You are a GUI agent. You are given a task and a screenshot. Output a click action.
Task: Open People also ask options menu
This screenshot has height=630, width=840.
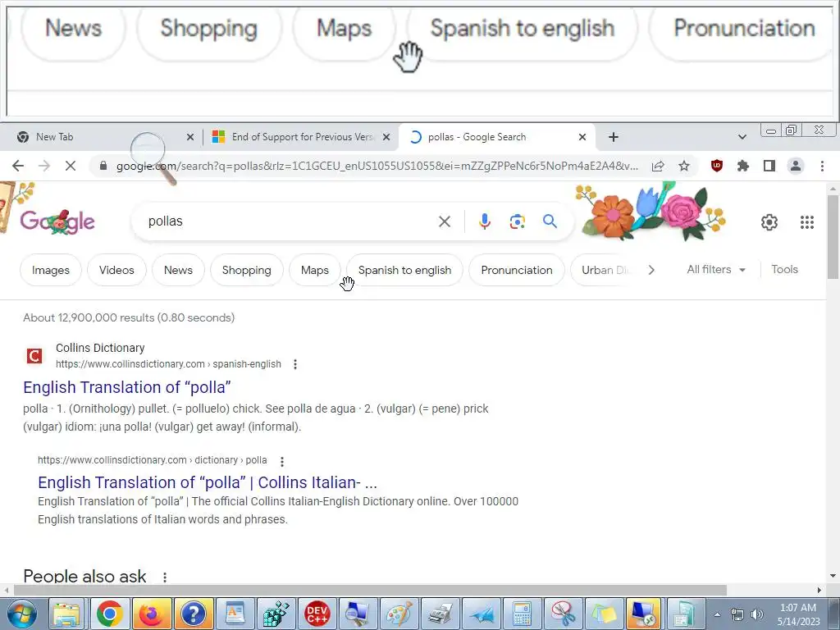tap(165, 577)
